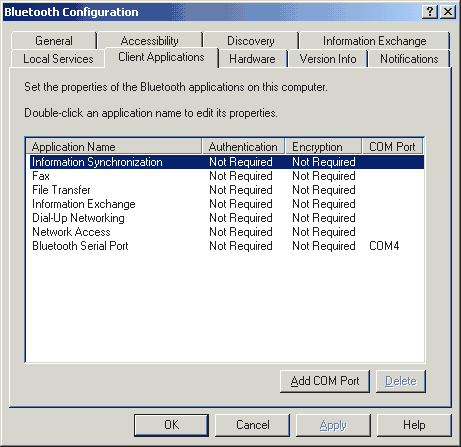Confirm settings with the OK button
Screen dimensions: 461x447
point(171,425)
